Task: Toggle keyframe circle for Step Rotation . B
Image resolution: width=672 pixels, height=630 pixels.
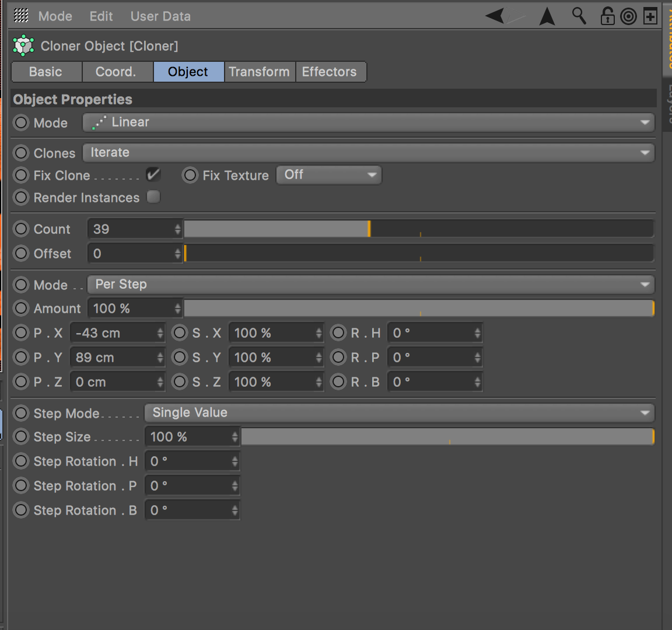Action: click(x=20, y=510)
